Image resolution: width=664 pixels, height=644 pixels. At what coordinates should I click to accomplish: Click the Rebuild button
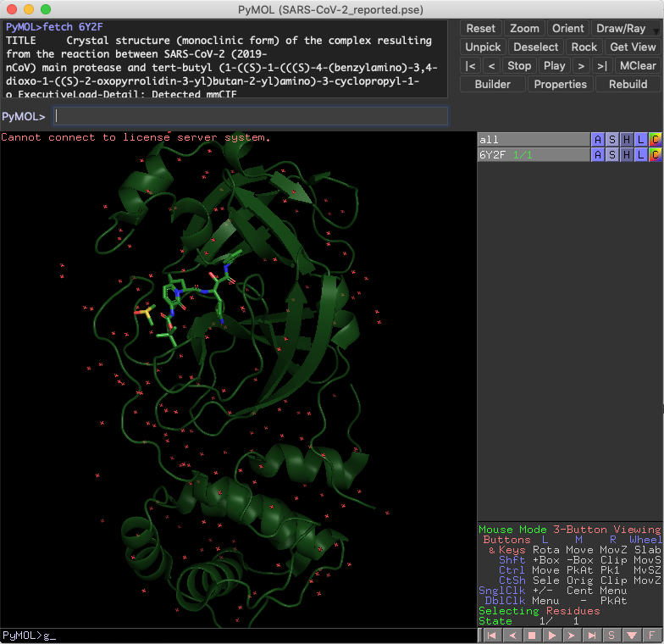628,85
